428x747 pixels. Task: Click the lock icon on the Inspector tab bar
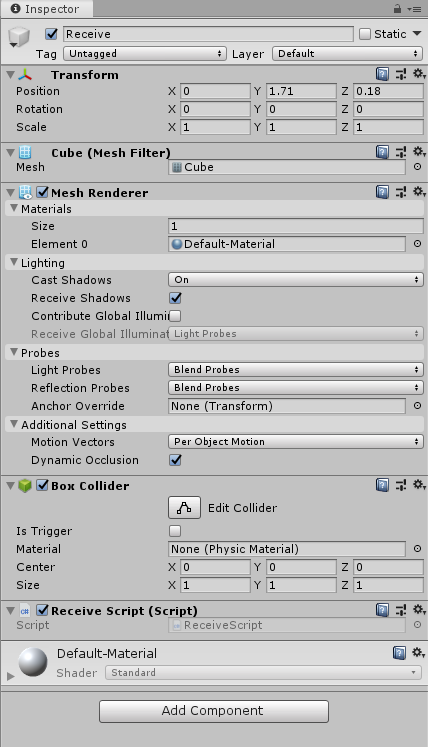click(x=397, y=9)
